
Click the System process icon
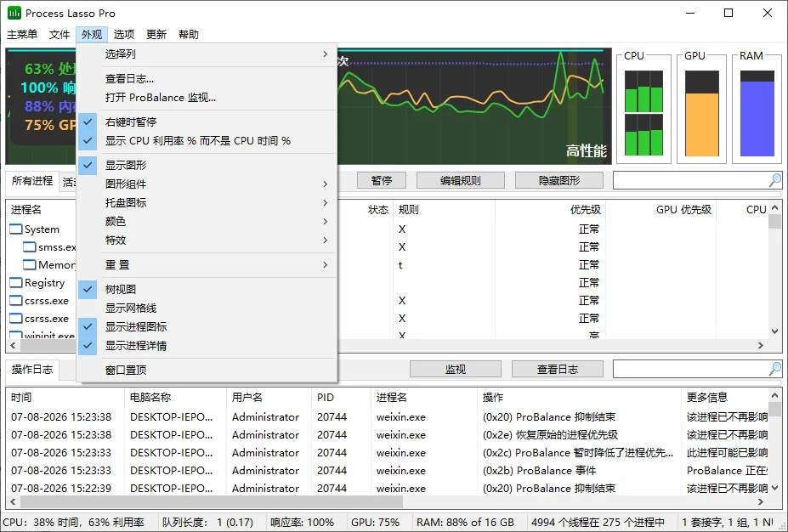tap(16, 229)
